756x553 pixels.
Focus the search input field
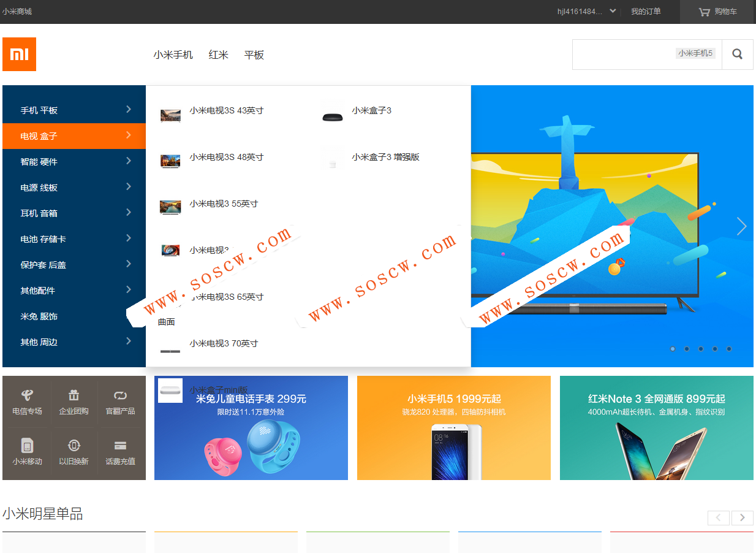(647, 55)
